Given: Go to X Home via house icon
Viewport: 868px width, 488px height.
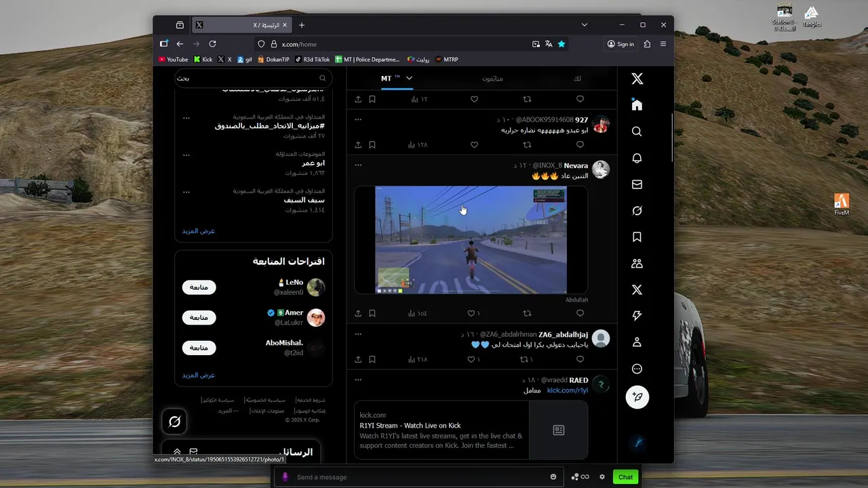Looking at the screenshot, I should pyautogui.click(x=637, y=105).
